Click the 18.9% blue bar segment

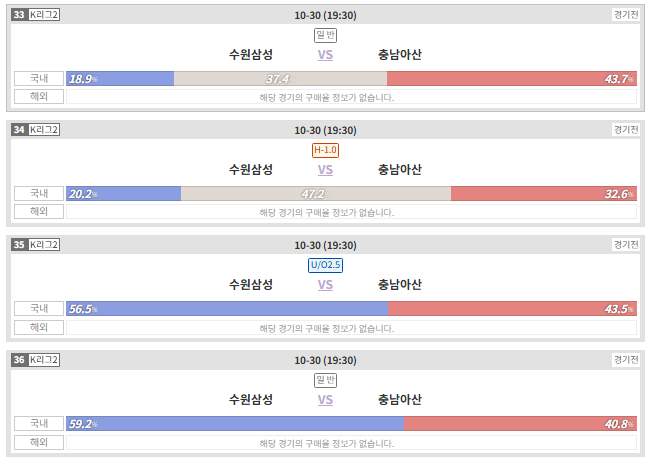(120, 79)
